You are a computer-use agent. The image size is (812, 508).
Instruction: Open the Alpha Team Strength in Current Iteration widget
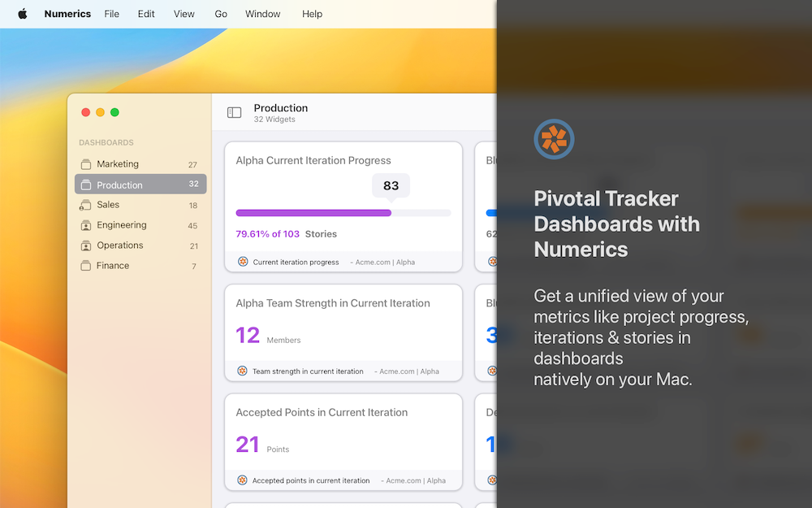click(x=343, y=332)
